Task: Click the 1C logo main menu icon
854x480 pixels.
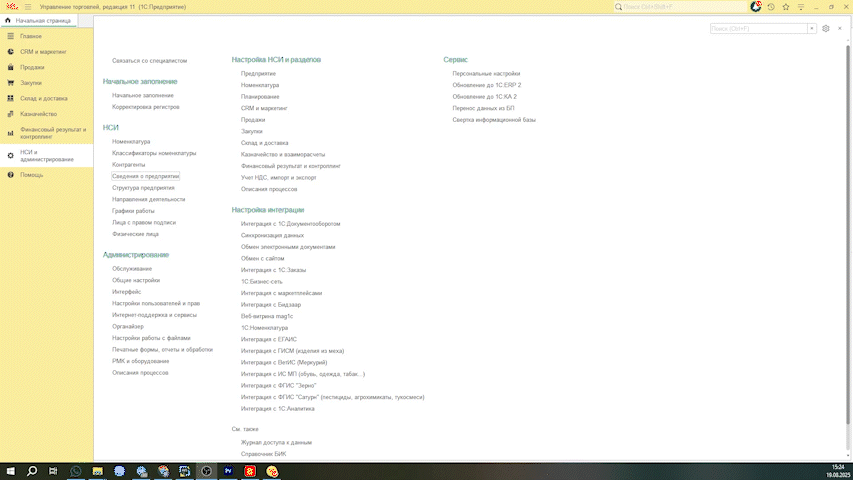Action: [x=12, y=7]
